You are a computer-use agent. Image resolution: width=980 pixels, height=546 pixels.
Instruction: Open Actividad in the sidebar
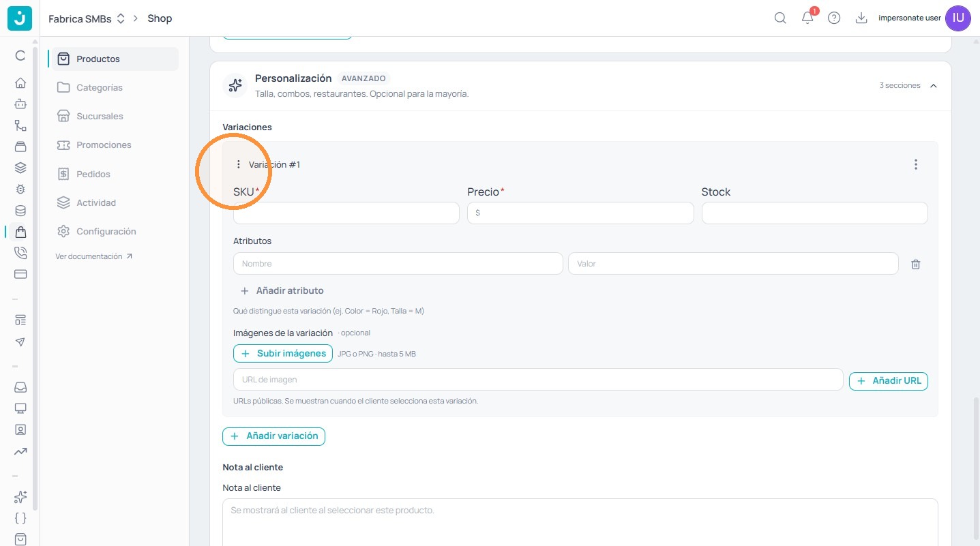pos(113,202)
